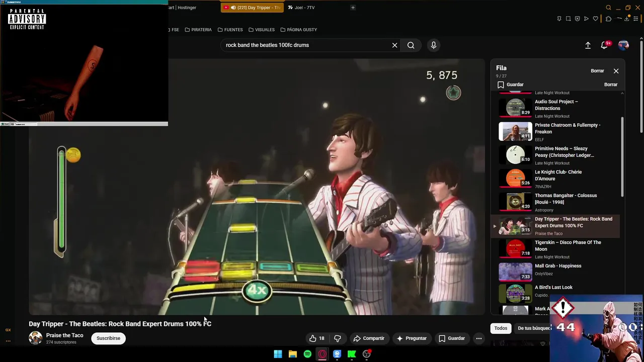Open the green K app in taskbar
Screen dimensions: 644x362
click(x=352, y=354)
